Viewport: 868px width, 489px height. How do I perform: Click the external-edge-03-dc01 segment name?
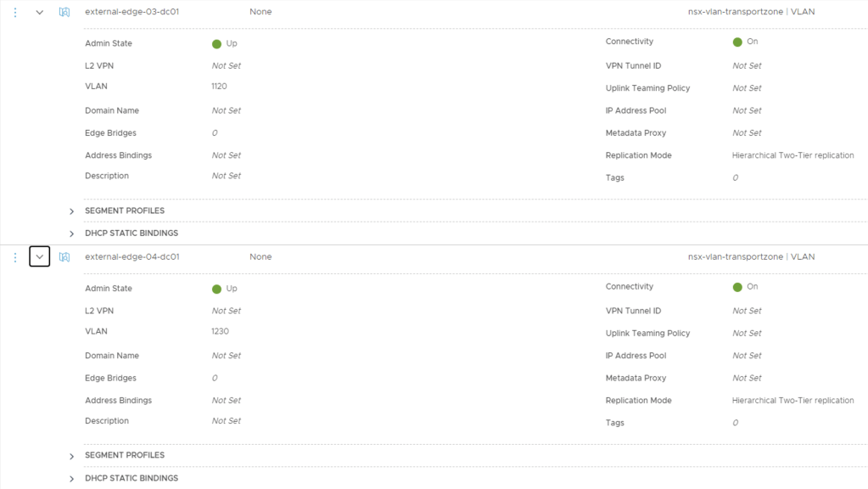pyautogui.click(x=132, y=12)
